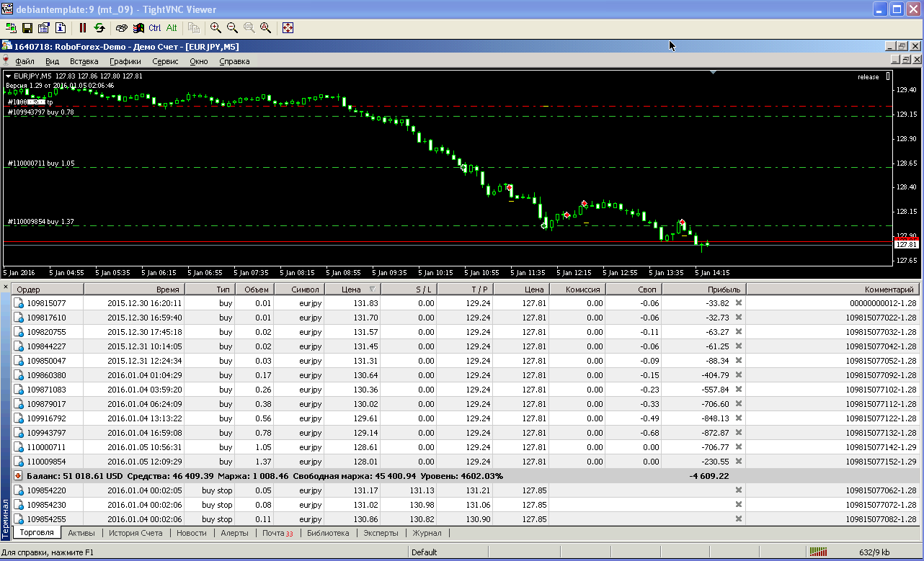Sort by Комментарий column header
The height and width of the screenshot is (561, 924).
(x=833, y=290)
